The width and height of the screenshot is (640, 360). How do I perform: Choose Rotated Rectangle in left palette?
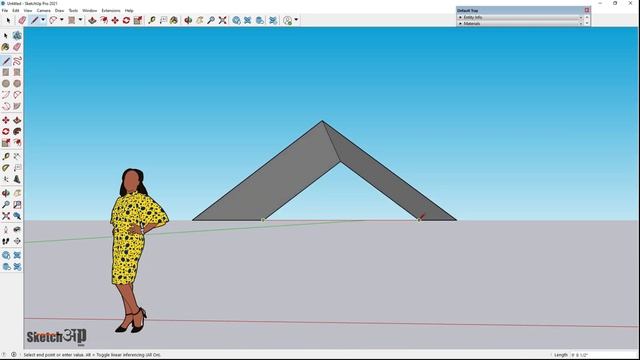17,72
